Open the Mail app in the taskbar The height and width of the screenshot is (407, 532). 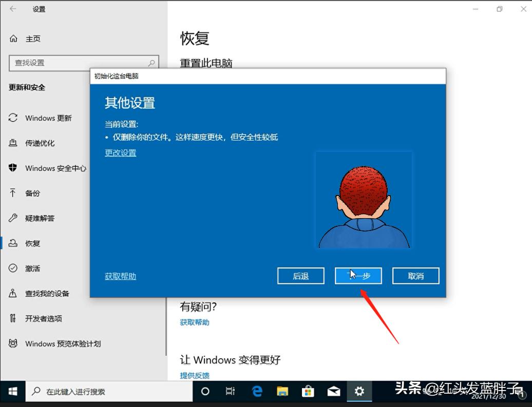[x=334, y=391]
